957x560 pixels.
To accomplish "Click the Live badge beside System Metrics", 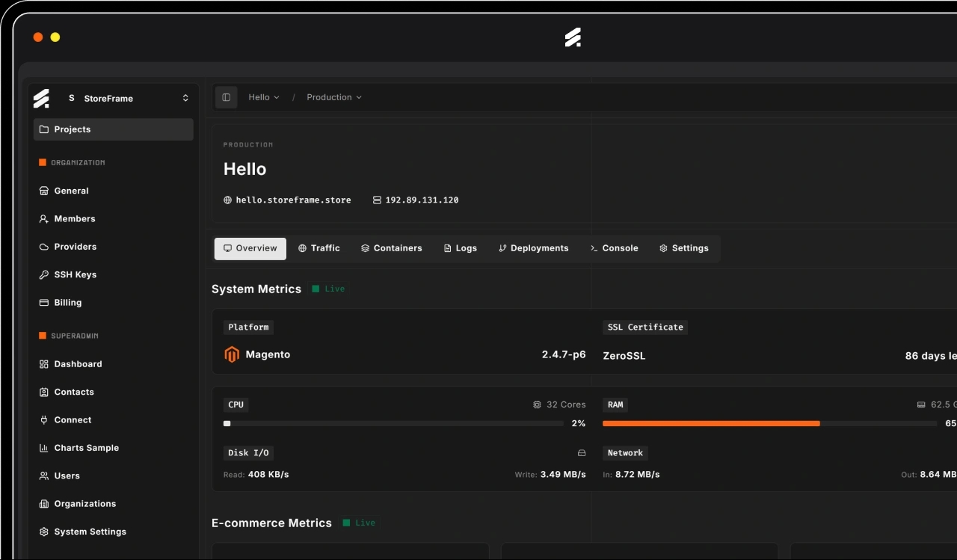I will [x=328, y=289].
